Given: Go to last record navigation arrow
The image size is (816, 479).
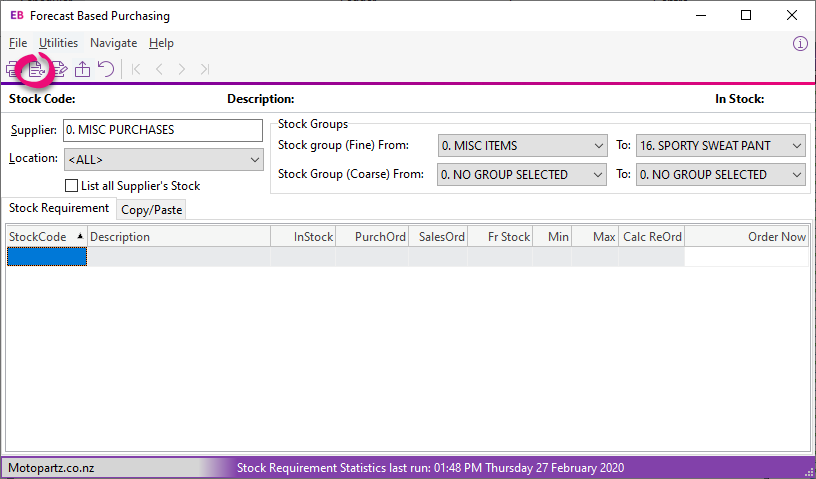Looking at the screenshot, I should click(205, 69).
